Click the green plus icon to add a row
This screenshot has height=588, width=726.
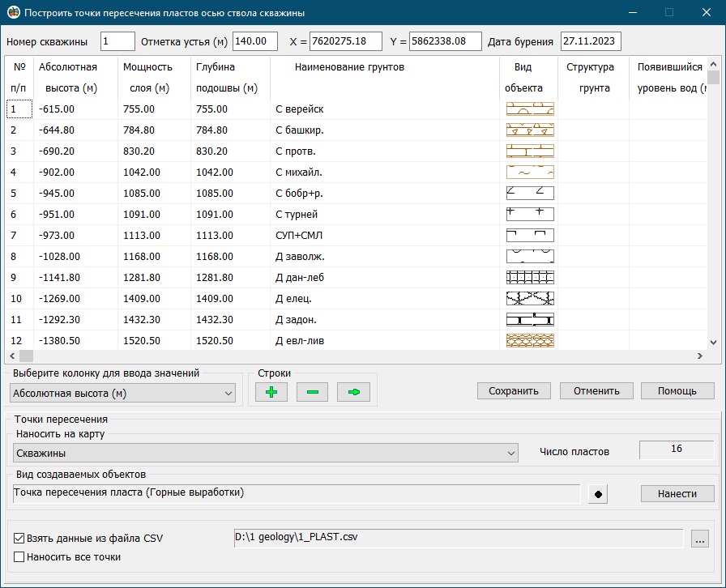[271, 392]
